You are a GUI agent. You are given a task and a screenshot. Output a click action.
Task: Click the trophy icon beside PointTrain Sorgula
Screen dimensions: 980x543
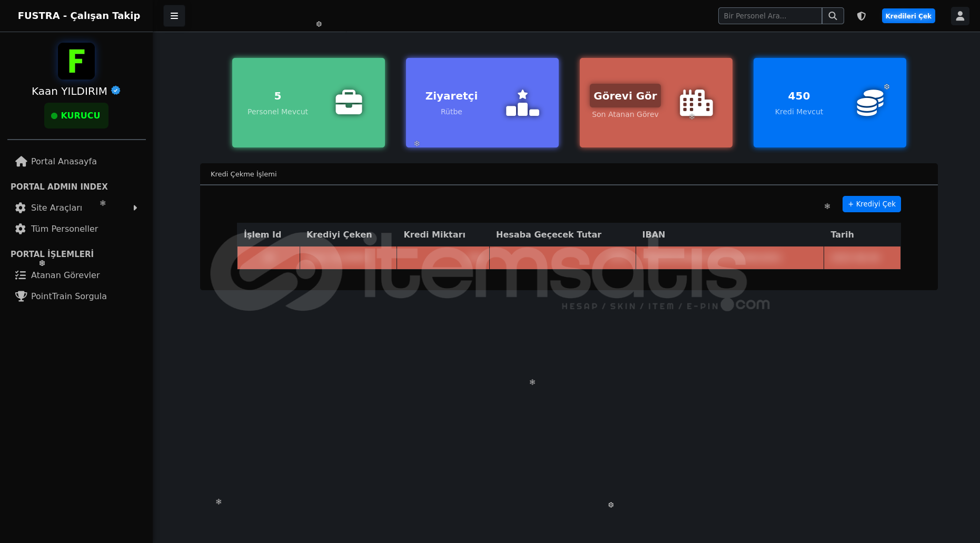21,296
